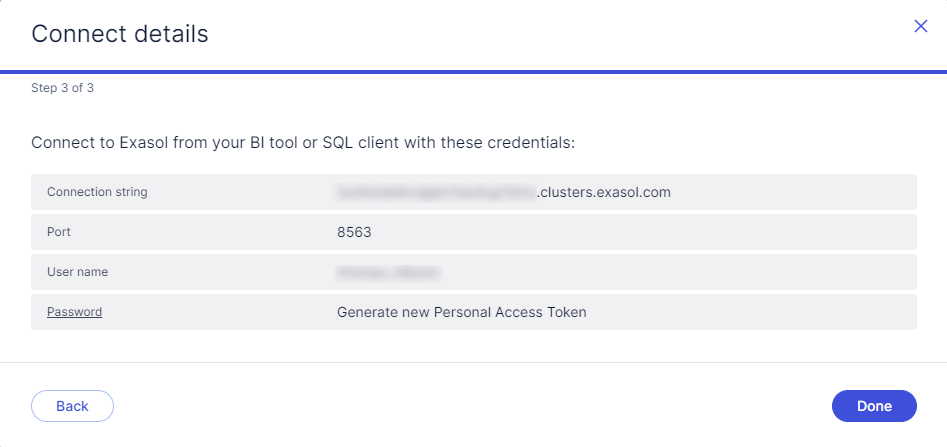The height and width of the screenshot is (447, 947).
Task: Go back with the Back button
Action: click(x=72, y=406)
